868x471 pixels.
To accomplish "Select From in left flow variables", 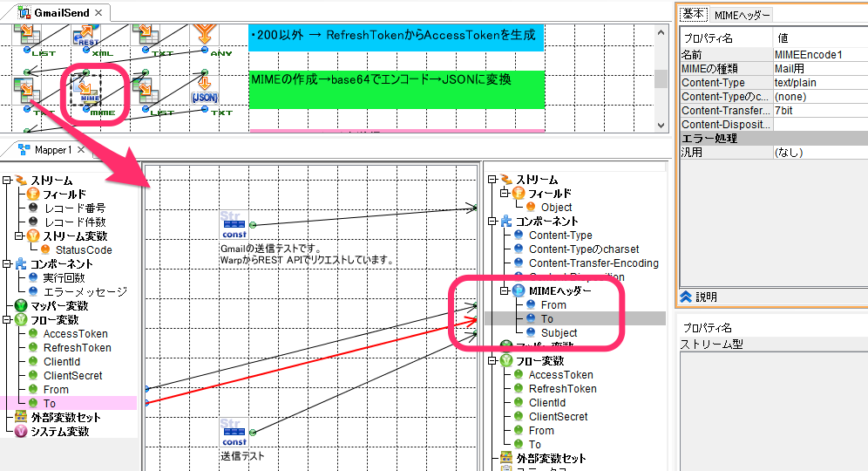I will point(56,390).
